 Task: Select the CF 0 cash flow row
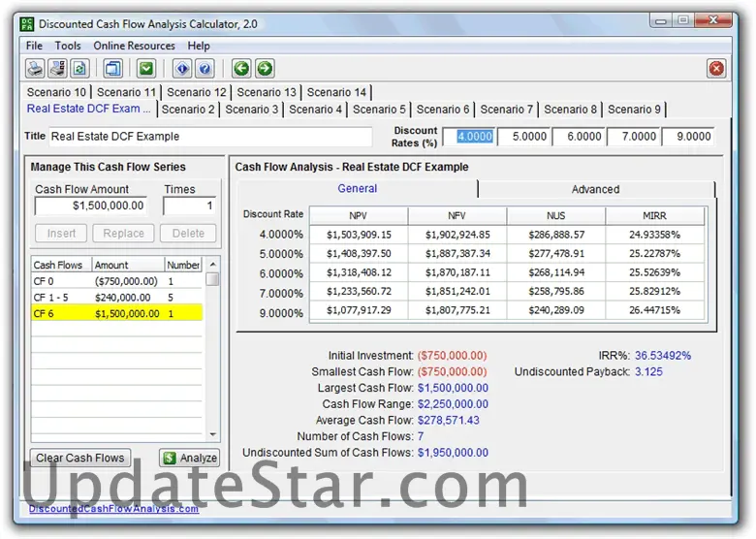click(117, 281)
